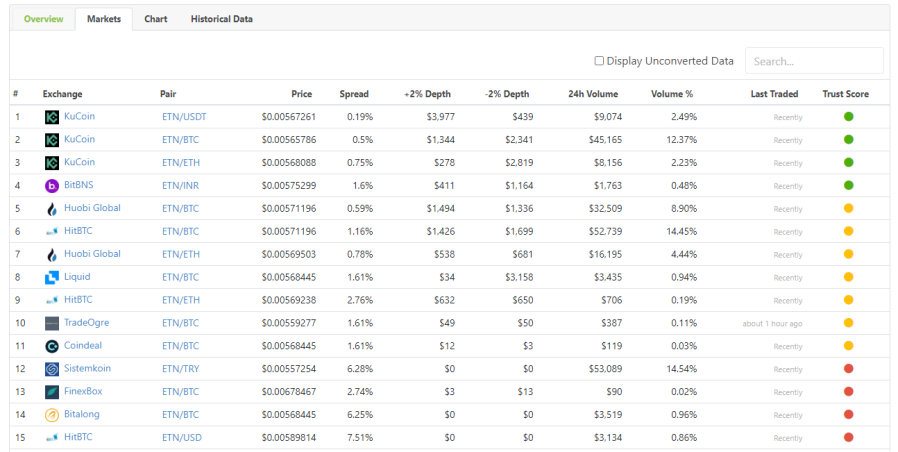The image size is (898, 452).
Task: Open the ETN/INR pair link
Action: (181, 186)
